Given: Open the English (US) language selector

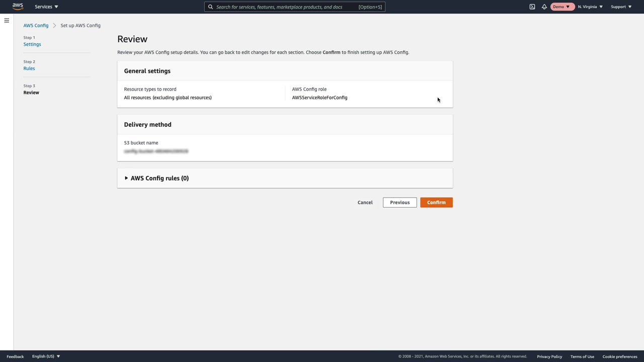Looking at the screenshot, I should 46,356.
